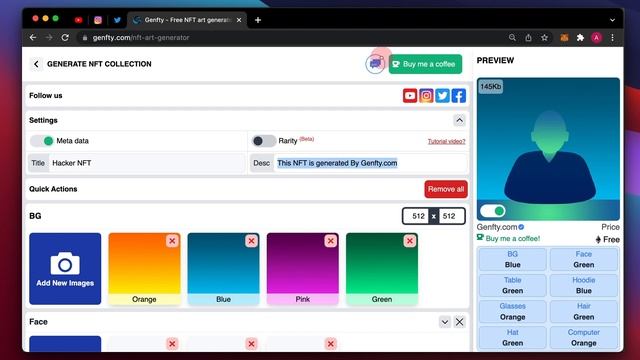Edit the Title field Hacker NFT
This screenshot has height=360, width=640.
pos(147,163)
